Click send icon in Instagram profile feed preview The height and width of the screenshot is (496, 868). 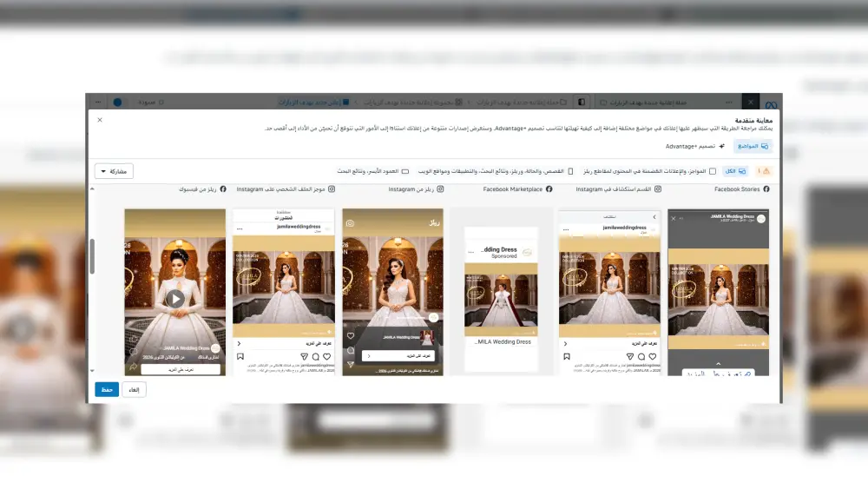304,357
